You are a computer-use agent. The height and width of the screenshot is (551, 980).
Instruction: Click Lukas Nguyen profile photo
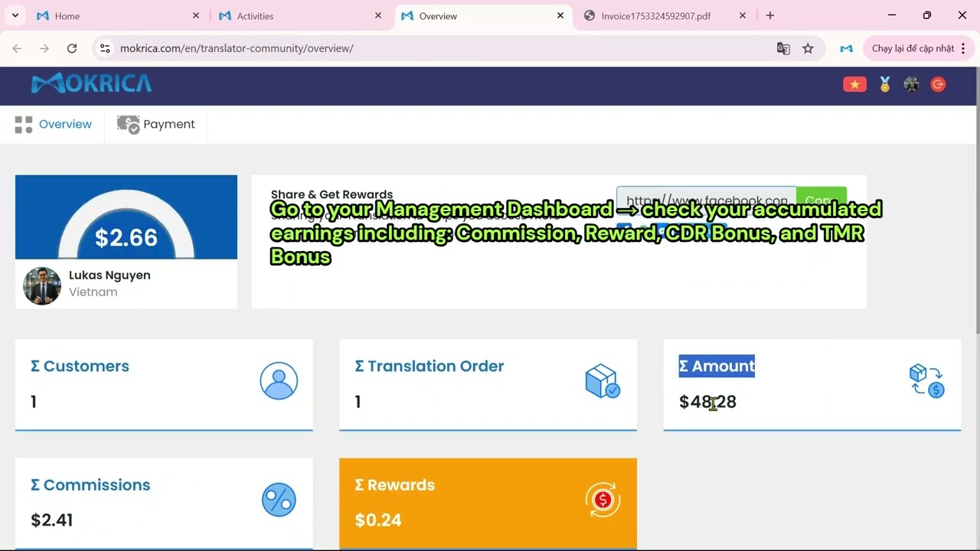tap(42, 285)
